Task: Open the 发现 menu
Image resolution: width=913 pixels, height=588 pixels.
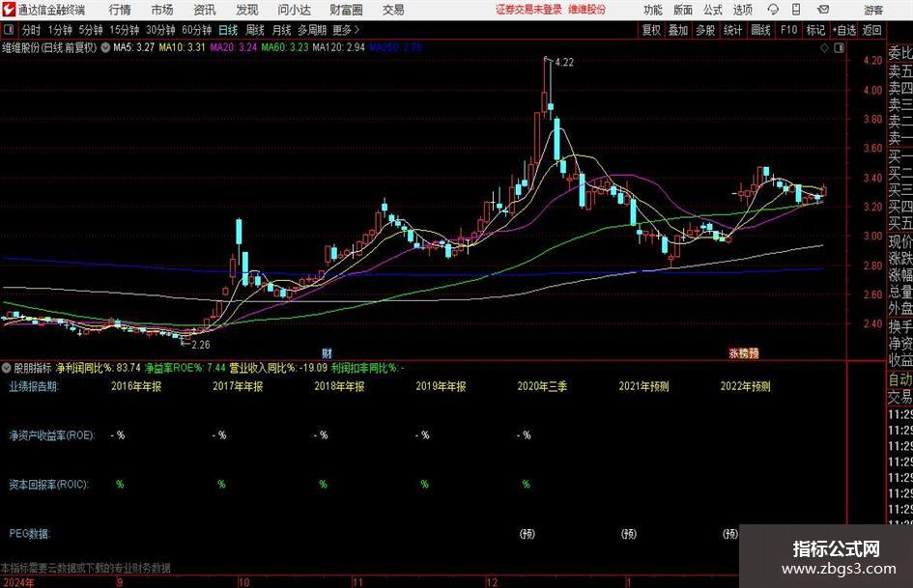Action: (247, 10)
